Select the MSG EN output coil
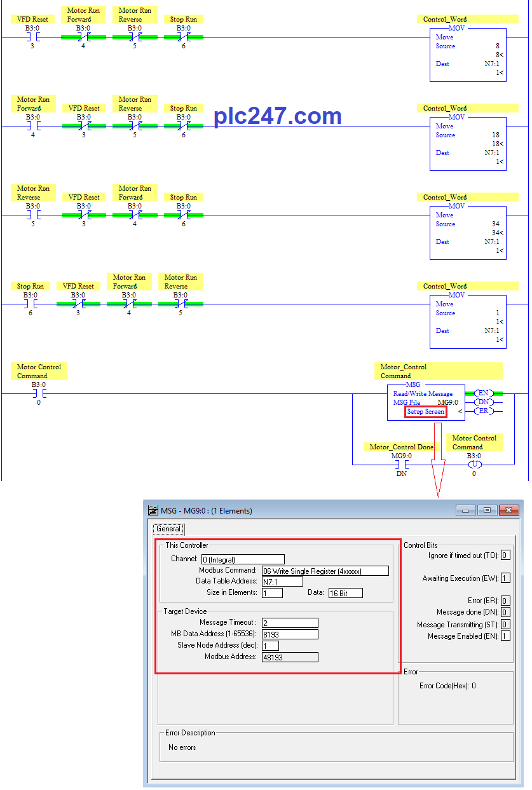The width and height of the screenshot is (532, 790). coord(482,393)
